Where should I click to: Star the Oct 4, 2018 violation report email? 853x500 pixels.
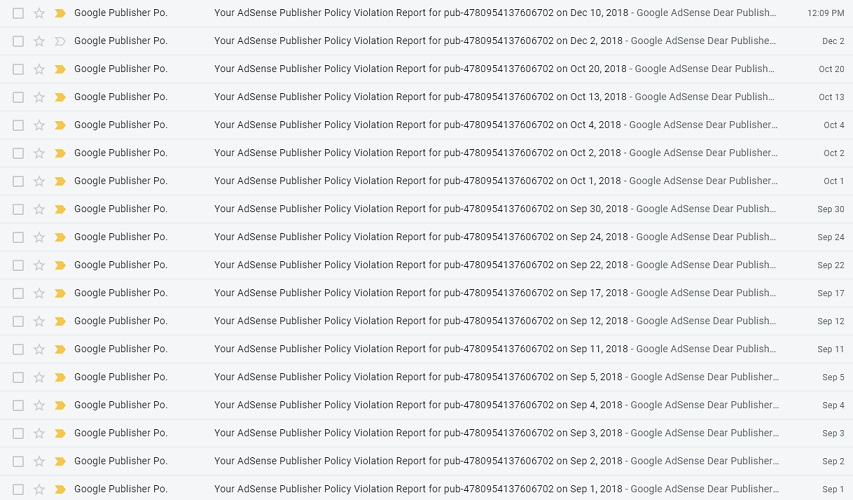39,125
